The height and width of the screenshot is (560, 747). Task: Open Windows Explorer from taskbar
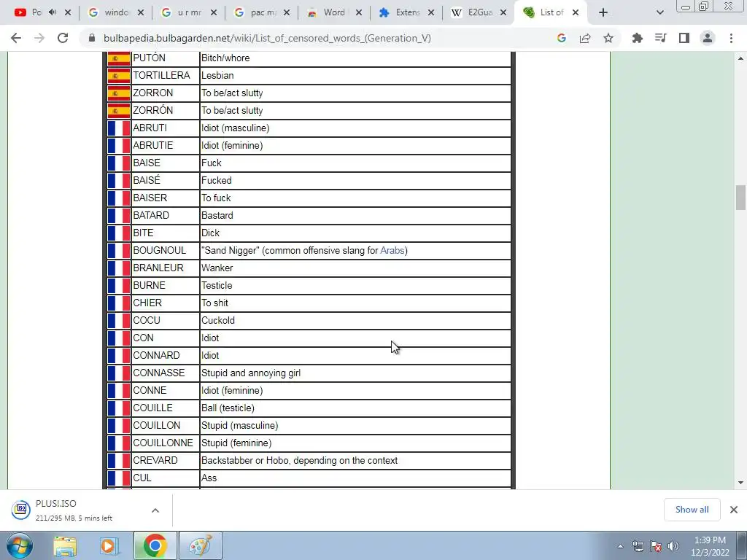(65, 545)
